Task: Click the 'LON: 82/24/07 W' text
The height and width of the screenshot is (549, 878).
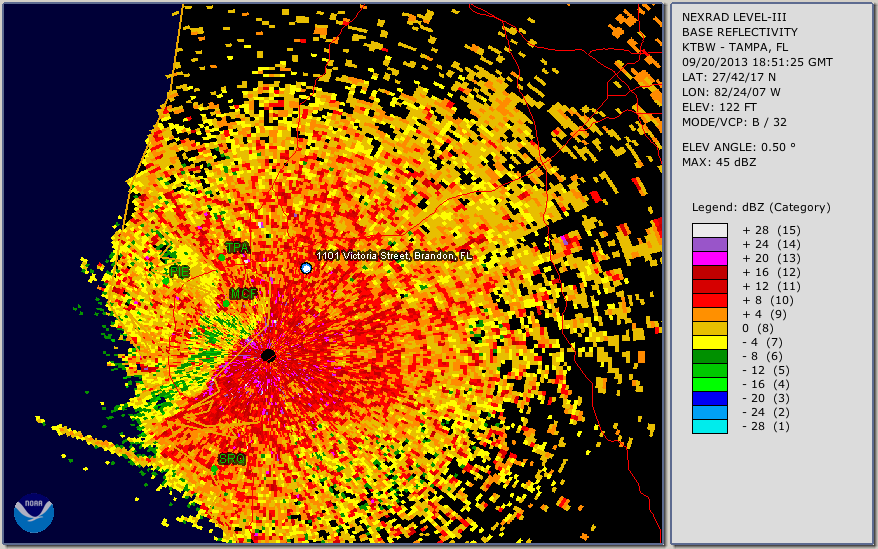Action: (731, 92)
